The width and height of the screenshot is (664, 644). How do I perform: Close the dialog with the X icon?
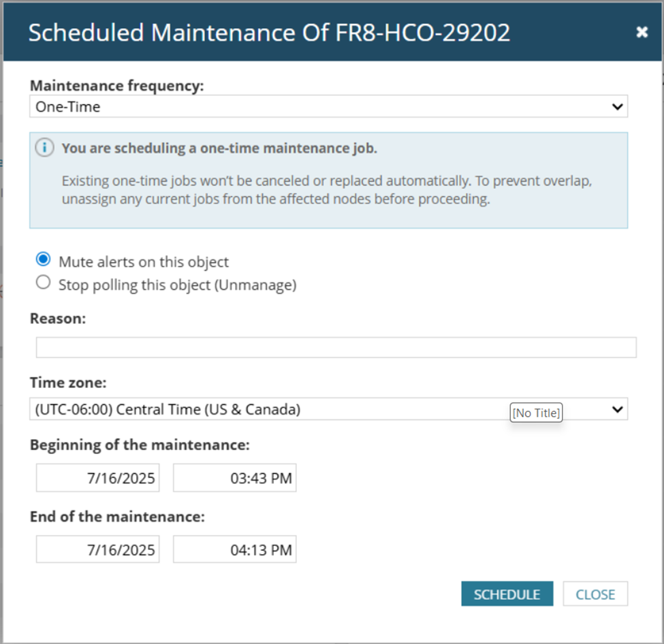pyautogui.click(x=642, y=32)
